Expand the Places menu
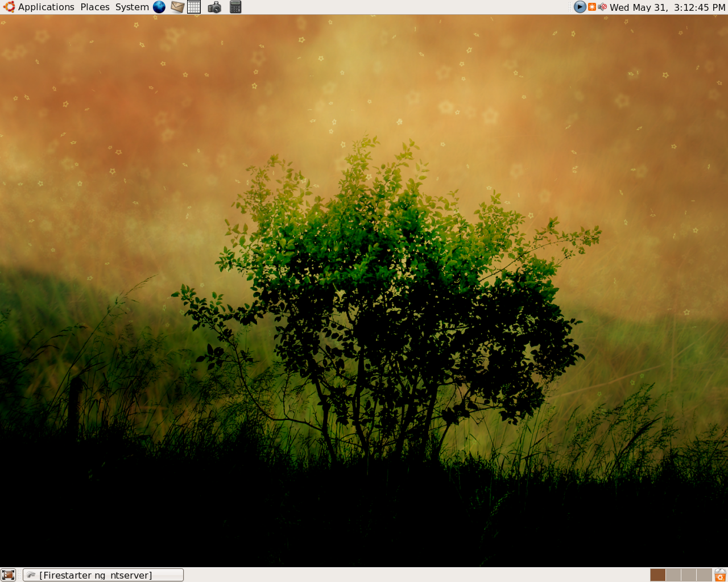Screen dimensions: 728x582 pyautogui.click(x=95, y=7)
